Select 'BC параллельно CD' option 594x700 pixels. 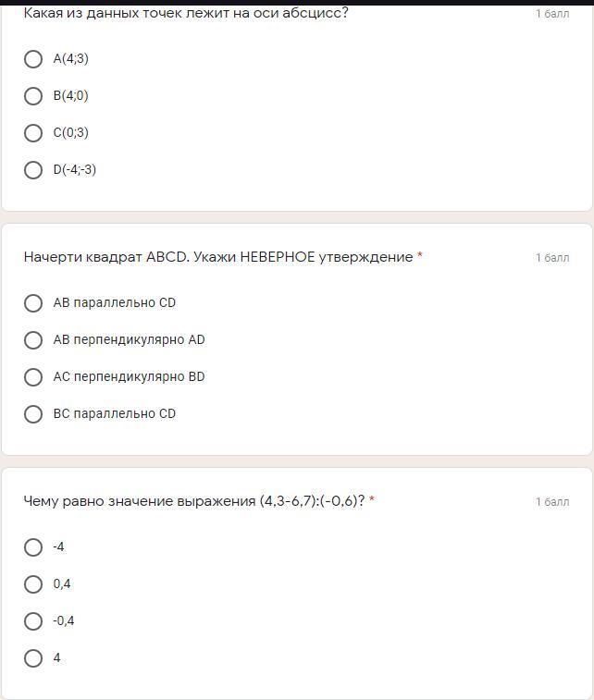pyautogui.click(x=33, y=414)
